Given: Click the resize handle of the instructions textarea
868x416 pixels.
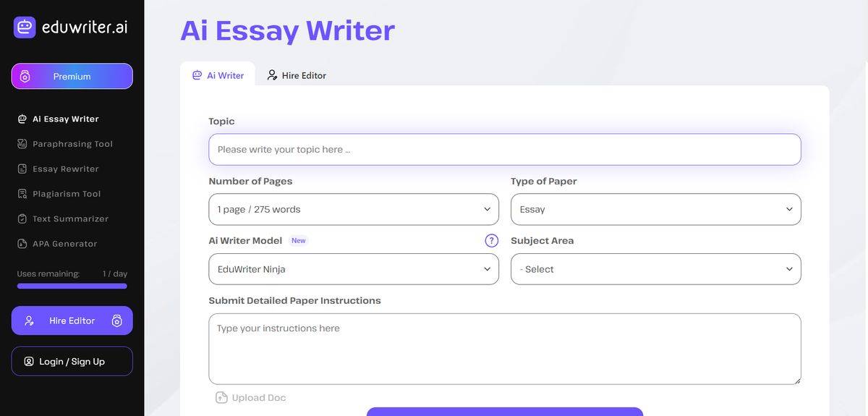Looking at the screenshot, I should click(x=797, y=381).
